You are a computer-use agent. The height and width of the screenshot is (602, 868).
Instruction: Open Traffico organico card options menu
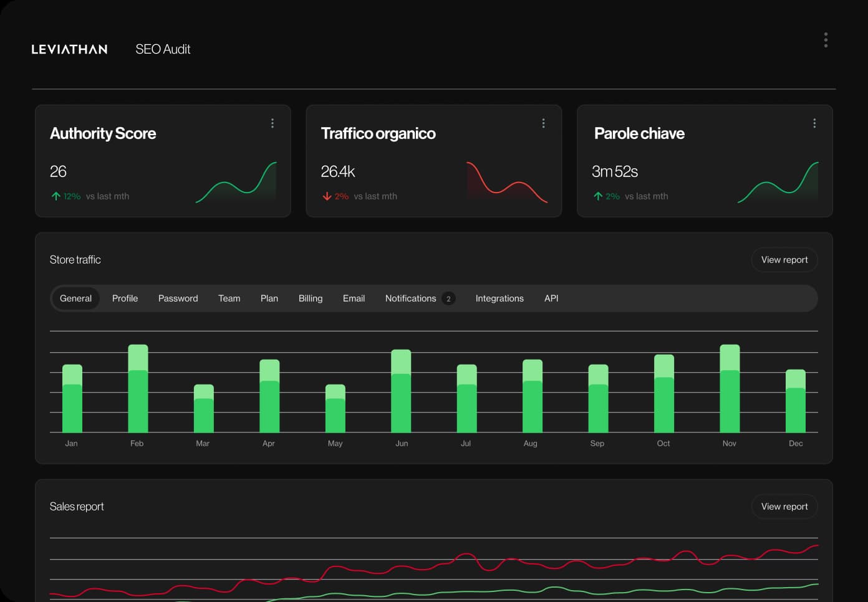coord(543,123)
